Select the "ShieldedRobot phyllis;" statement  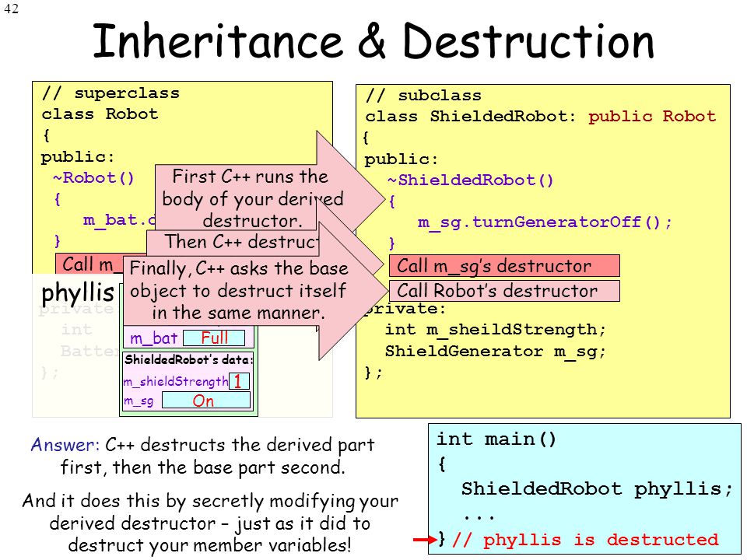click(596, 489)
